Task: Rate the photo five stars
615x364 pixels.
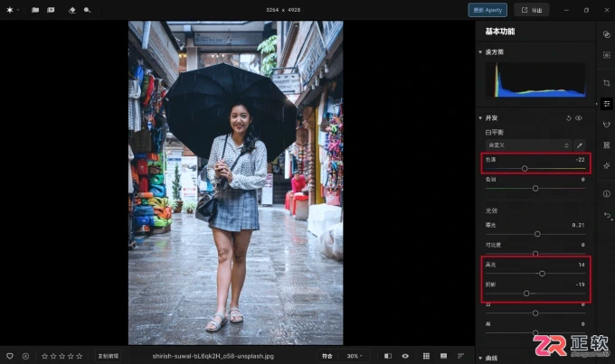Action: (80, 356)
